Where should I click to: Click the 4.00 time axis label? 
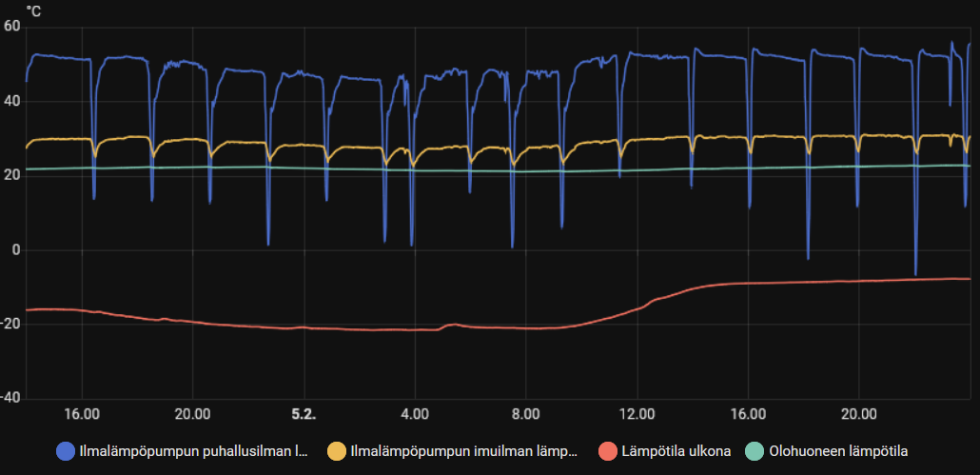tap(415, 414)
